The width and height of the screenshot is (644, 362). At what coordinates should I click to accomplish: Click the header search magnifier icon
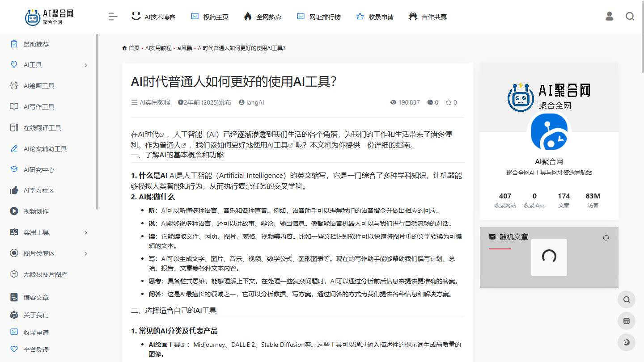point(630,17)
